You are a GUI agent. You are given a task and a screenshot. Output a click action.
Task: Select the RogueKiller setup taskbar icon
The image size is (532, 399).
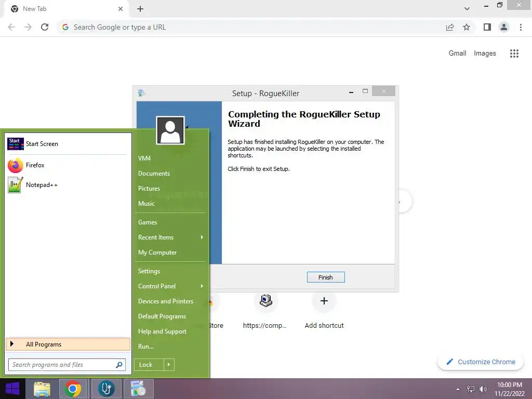(x=138, y=389)
